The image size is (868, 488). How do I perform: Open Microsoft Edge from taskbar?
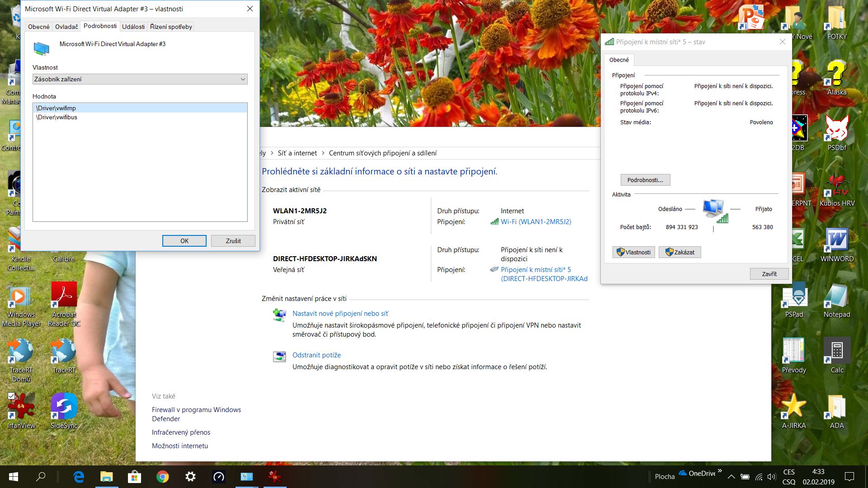(x=79, y=476)
